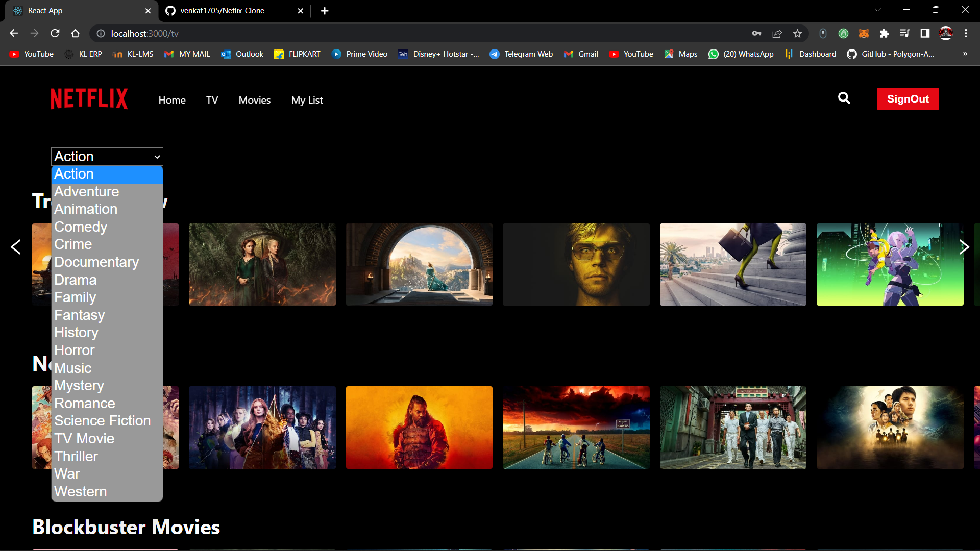View site information icon in address bar
The image size is (980, 551).
point(101,33)
